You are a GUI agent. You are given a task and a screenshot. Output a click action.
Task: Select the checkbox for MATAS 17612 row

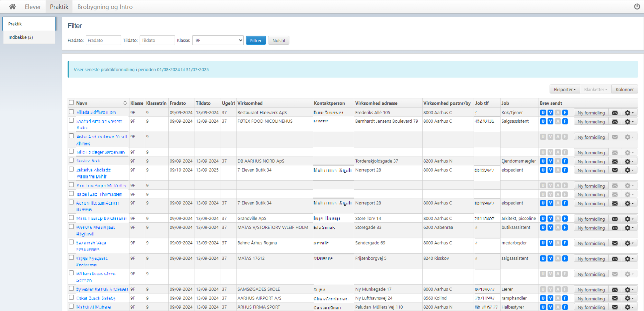click(x=71, y=258)
